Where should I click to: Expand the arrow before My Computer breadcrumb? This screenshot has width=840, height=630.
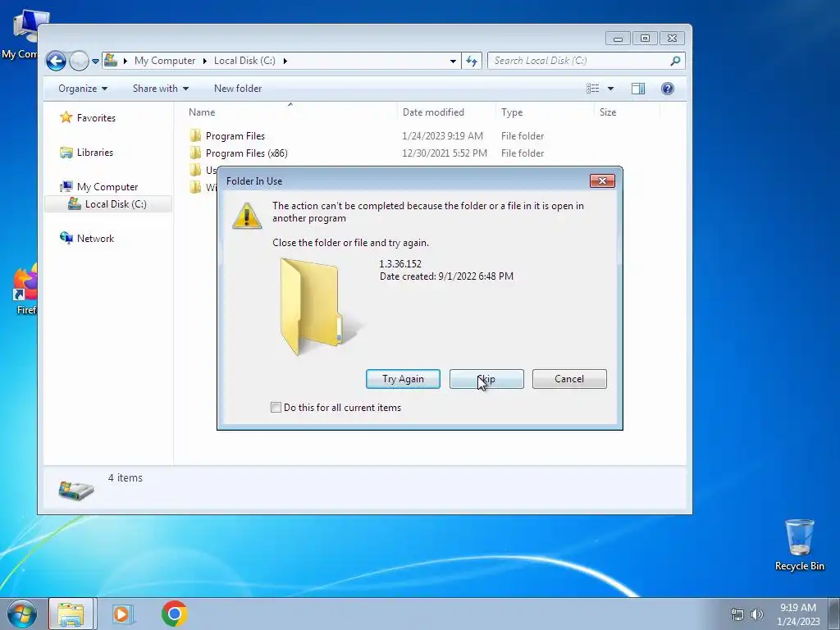(126, 61)
